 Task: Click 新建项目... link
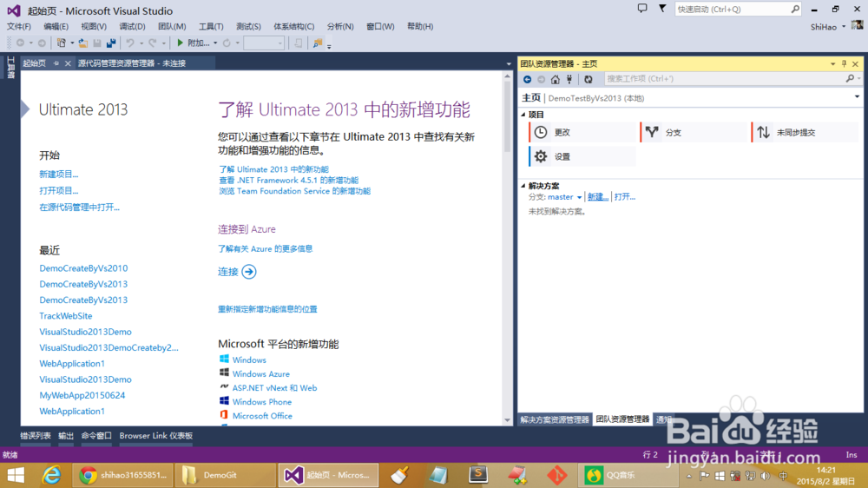[x=59, y=175]
